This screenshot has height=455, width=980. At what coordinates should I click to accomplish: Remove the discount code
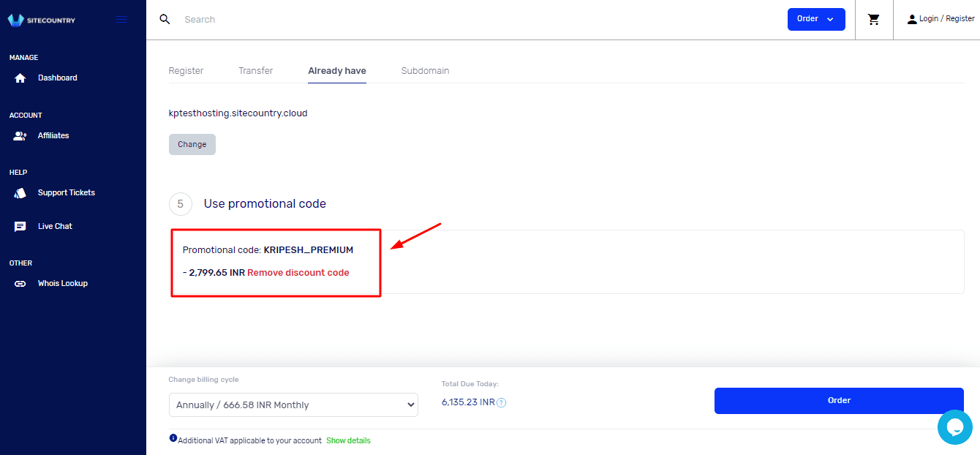[x=298, y=273]
